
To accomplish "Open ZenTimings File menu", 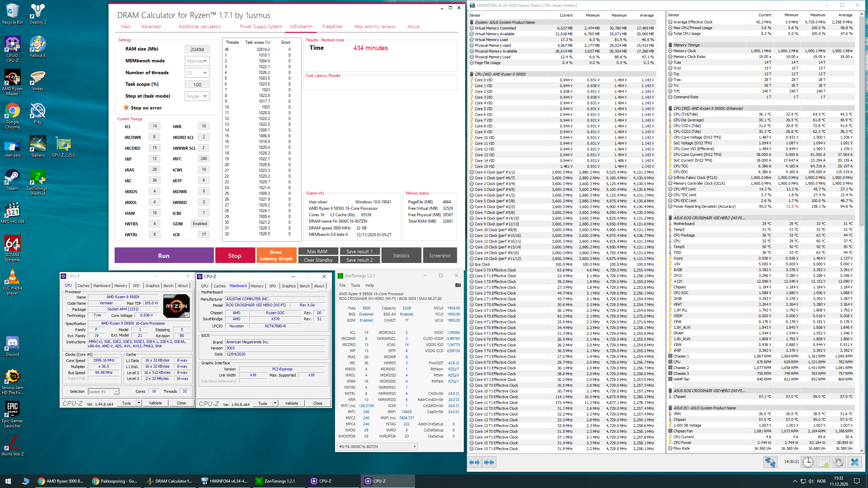I will click(342, 285).
